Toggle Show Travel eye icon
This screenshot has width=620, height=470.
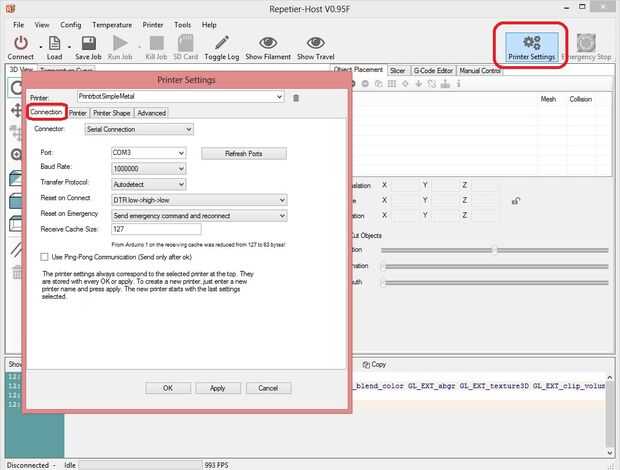point(316,43)
